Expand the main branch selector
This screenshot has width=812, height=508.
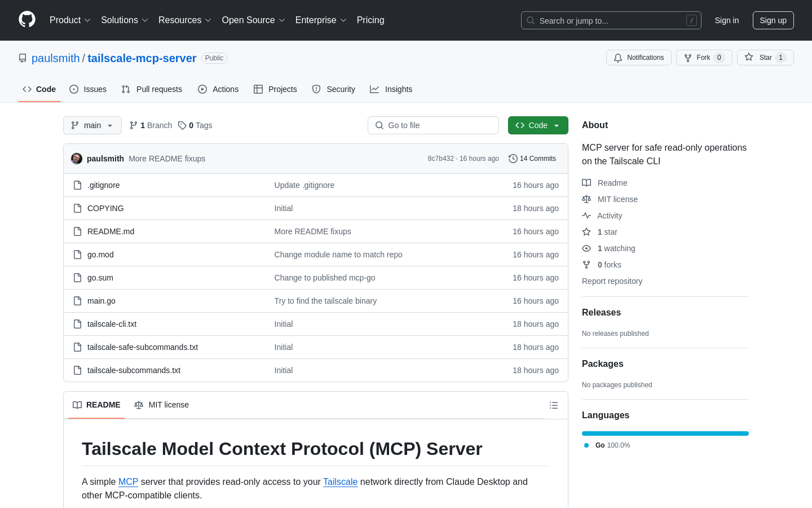(92, 125)
